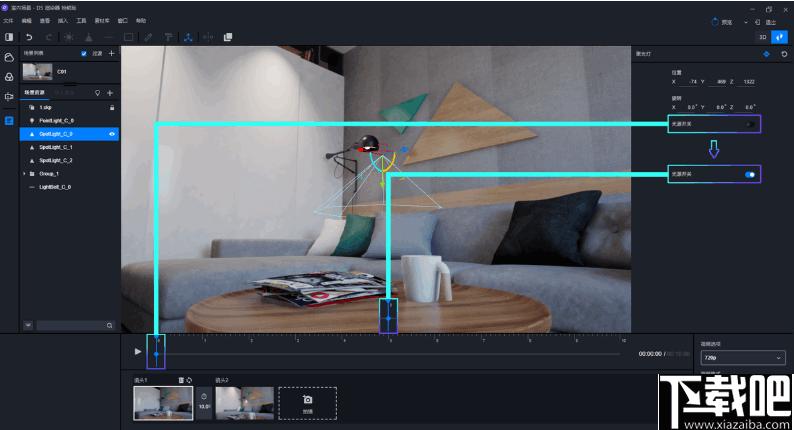Turn on the light source switch that is off
Image resolution: width=794 pixels, height=430 pixels.
click(x=750, y=124)
